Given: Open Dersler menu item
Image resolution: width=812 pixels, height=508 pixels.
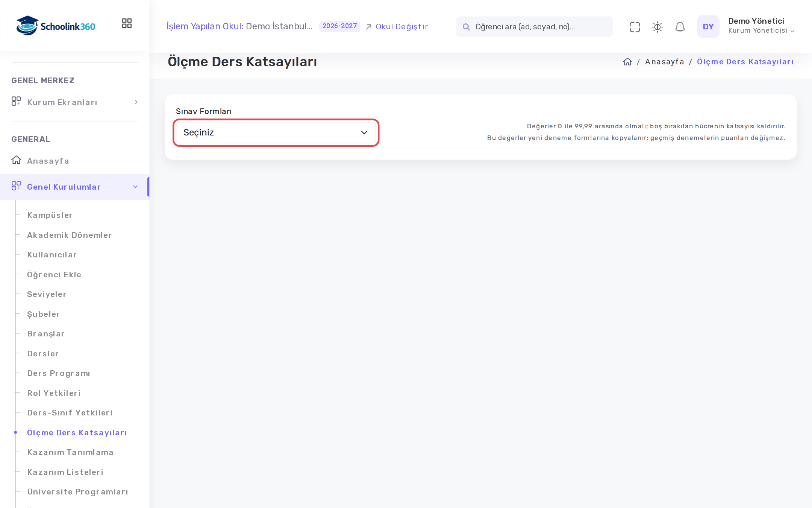Looking at the screenshot, I should click(x=43, y=354).
